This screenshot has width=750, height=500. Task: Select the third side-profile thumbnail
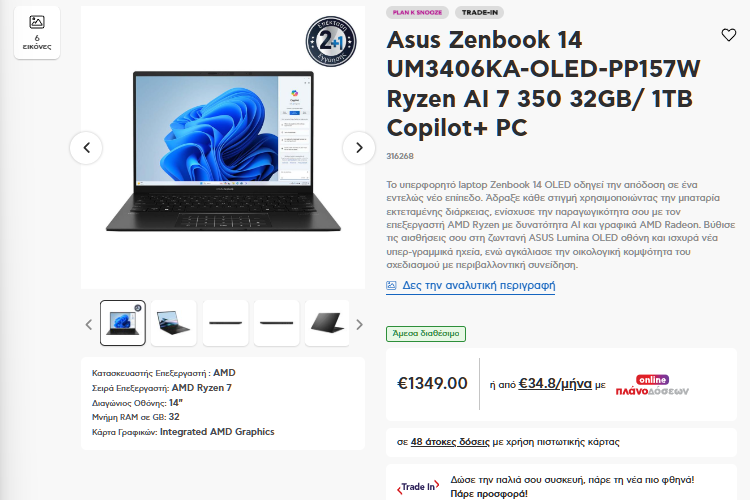pos(225,323)
